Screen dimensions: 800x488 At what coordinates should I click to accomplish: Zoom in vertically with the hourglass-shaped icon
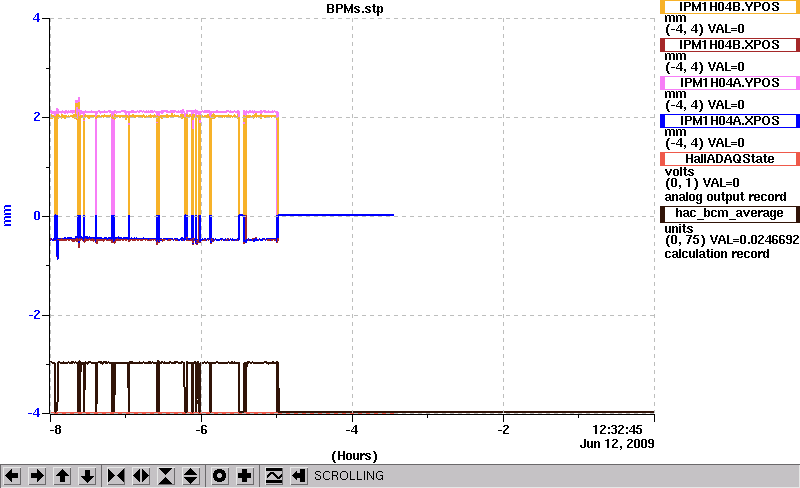pyautogui.click(x=166, y=476)
